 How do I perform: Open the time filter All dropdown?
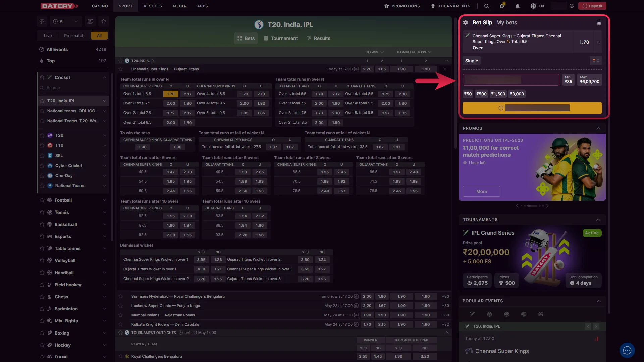click(66, 21)
